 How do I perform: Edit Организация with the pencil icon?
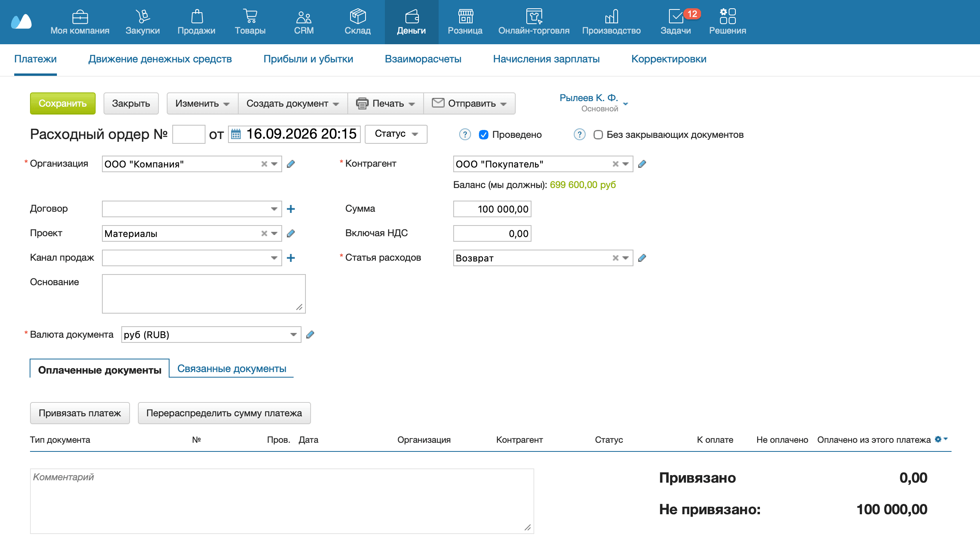coord(291,164)
